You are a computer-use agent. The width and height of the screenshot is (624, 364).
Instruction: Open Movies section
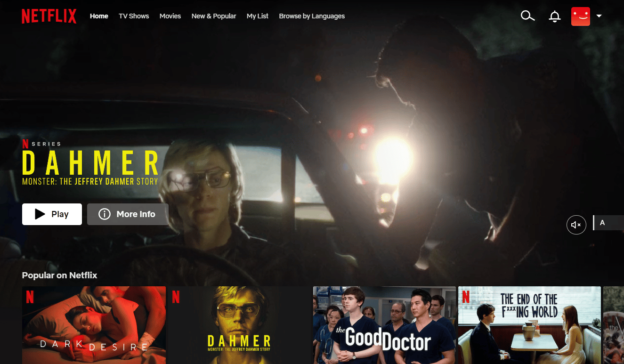click(170, 16)
